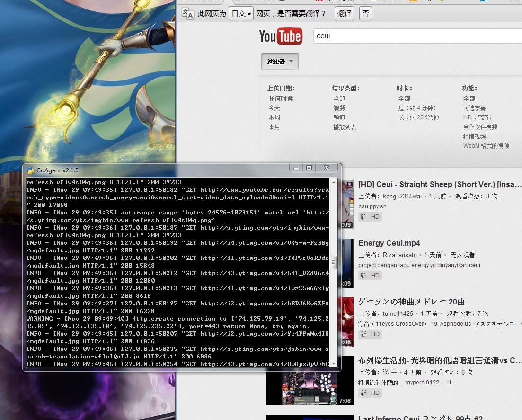Filter by WebM 格式的视频 feature
Screen dimensions: 522x420
pyautogui.click(x=486, y=146)
